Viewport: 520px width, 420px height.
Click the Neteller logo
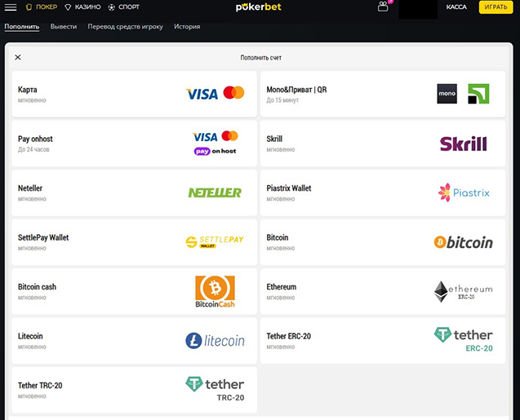(215, 192)
